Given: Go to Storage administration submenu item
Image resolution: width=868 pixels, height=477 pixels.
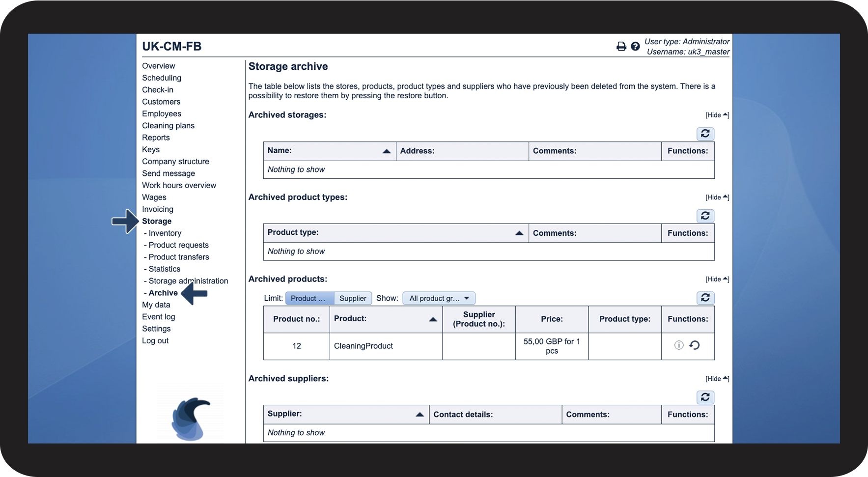Looking at the screenshot, I should [188, 281].
